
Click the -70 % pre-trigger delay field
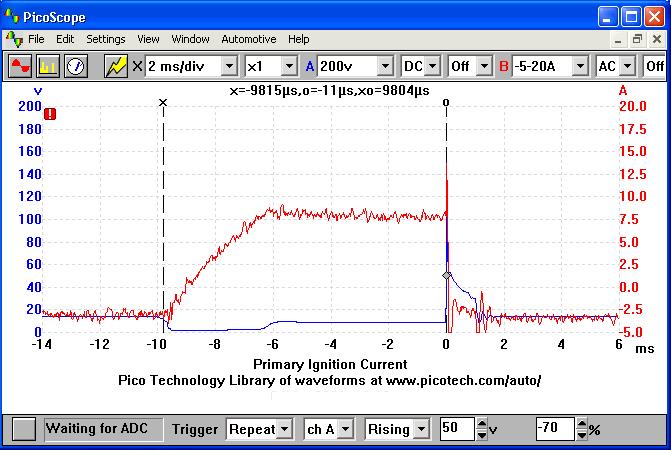pyautogui.click(x=555, y=428)
